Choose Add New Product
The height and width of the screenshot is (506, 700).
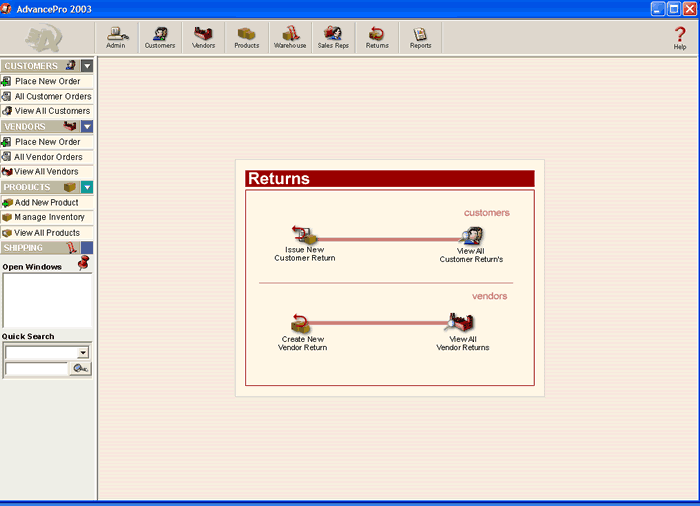click(x=47, y=203)
